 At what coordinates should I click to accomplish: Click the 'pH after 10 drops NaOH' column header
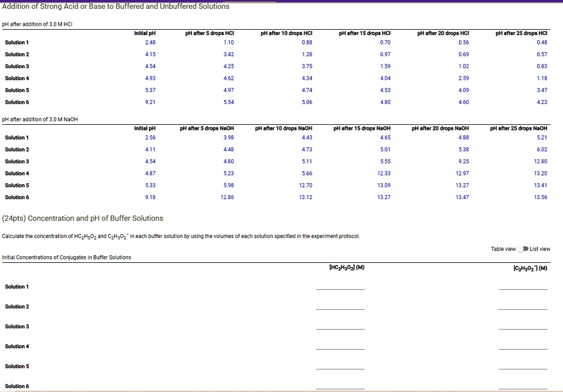284,128
